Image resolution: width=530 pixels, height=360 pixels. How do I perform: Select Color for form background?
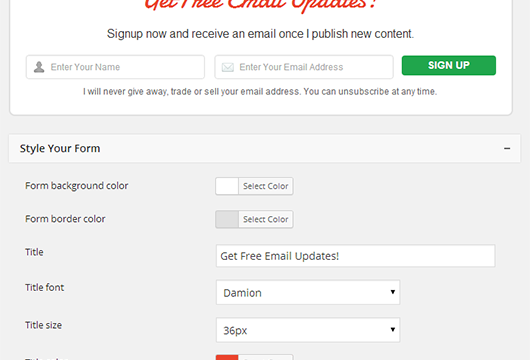[266, 186]
